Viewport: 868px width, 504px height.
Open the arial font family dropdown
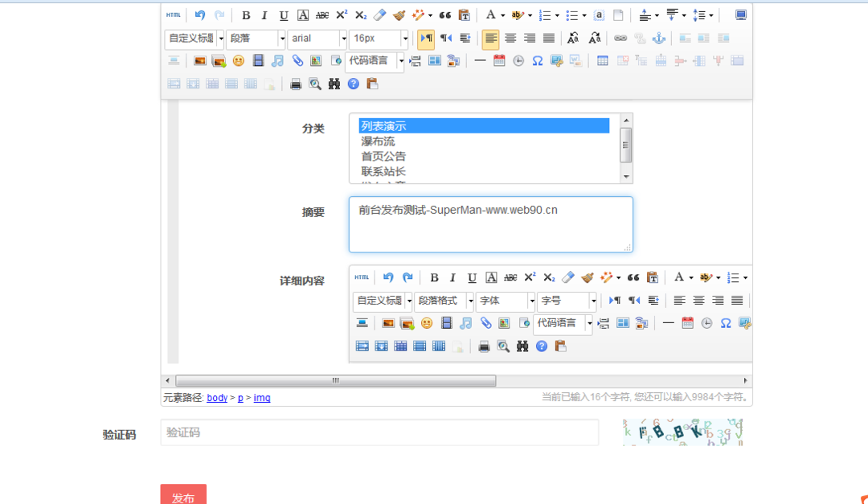click(x=317, y=39)
